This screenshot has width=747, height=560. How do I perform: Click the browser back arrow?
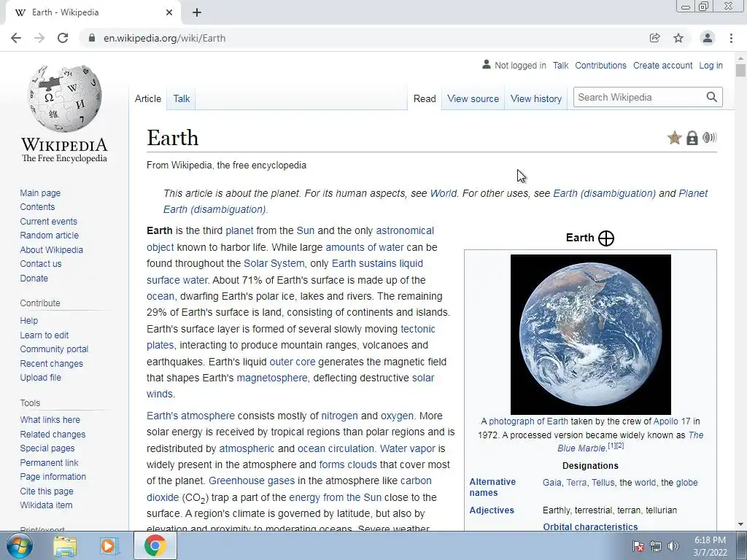pos(16,38)
